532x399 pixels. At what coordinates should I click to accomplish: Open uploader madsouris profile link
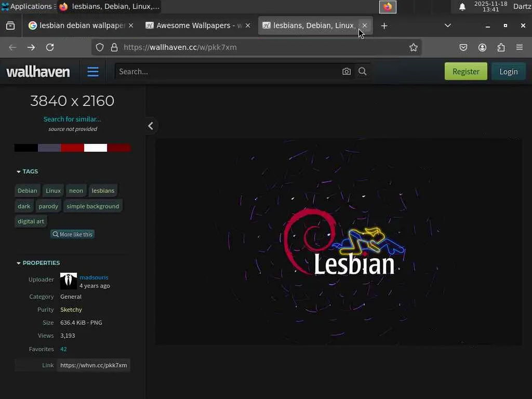click(x=94, y=277)
